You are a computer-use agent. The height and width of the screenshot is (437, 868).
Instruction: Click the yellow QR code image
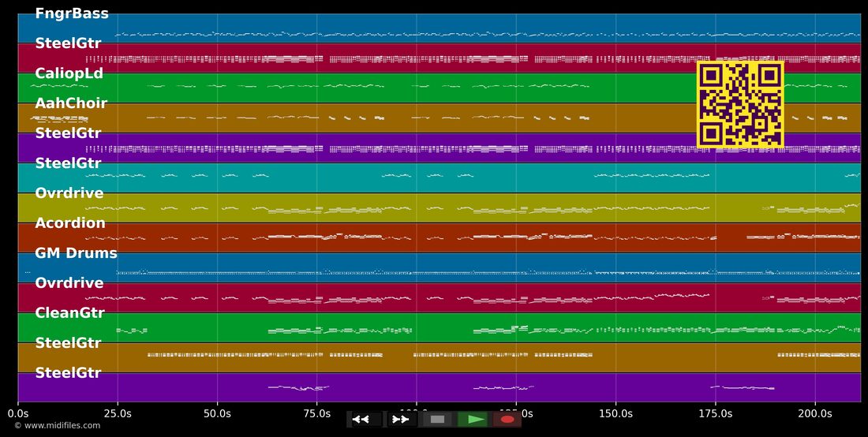click(x=740, y=105)
